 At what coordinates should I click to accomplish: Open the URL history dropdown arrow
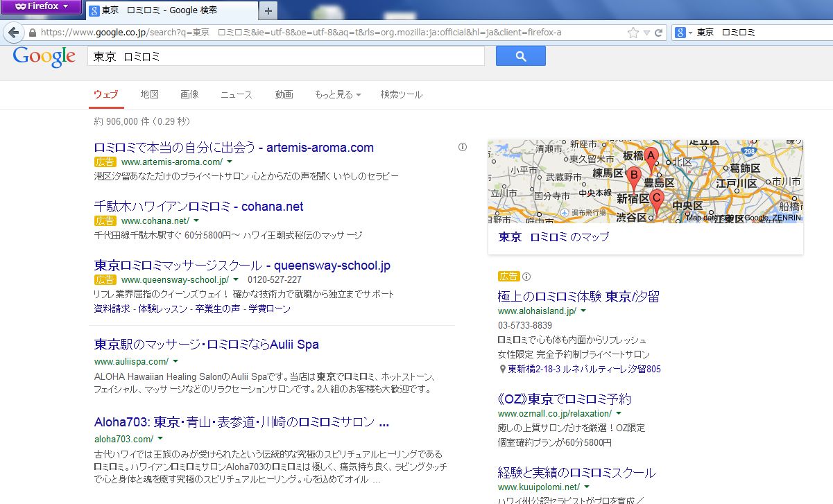click(x=646, y=33)
